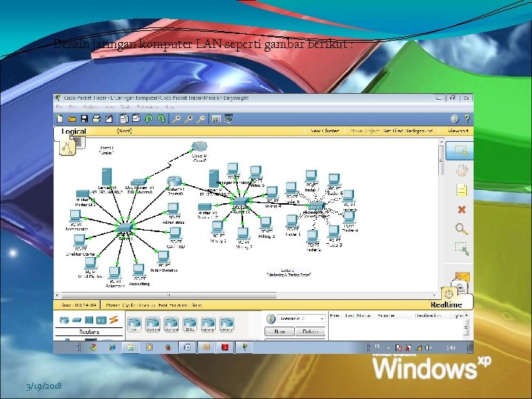Image resolution: width=532 pixels, height=399 pixels.
Task: Pick the 2811 router model icon
Action: (189, 324)
